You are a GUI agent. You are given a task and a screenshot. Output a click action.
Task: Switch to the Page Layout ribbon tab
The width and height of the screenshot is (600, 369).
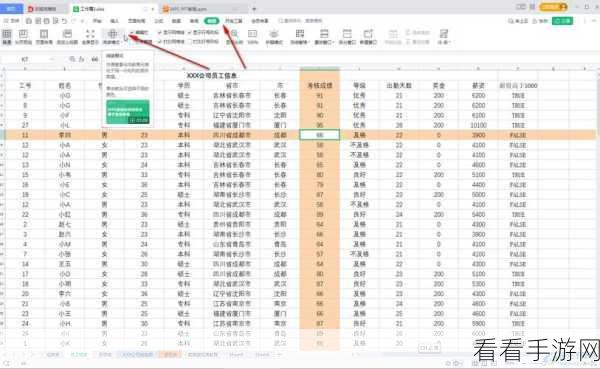[x=136, y=21]
